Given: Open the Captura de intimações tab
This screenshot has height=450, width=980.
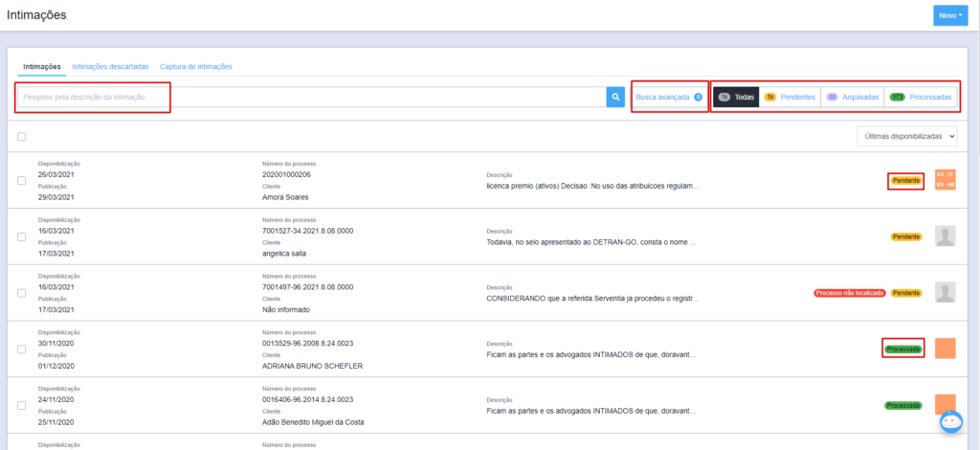Looking at the screenshot, I should coord(196,67).
